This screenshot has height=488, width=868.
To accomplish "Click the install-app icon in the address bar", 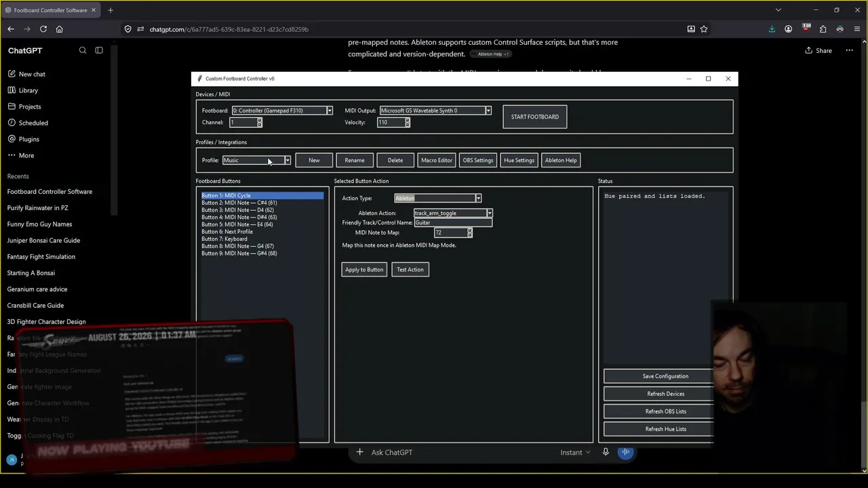I will pos(691,29).
